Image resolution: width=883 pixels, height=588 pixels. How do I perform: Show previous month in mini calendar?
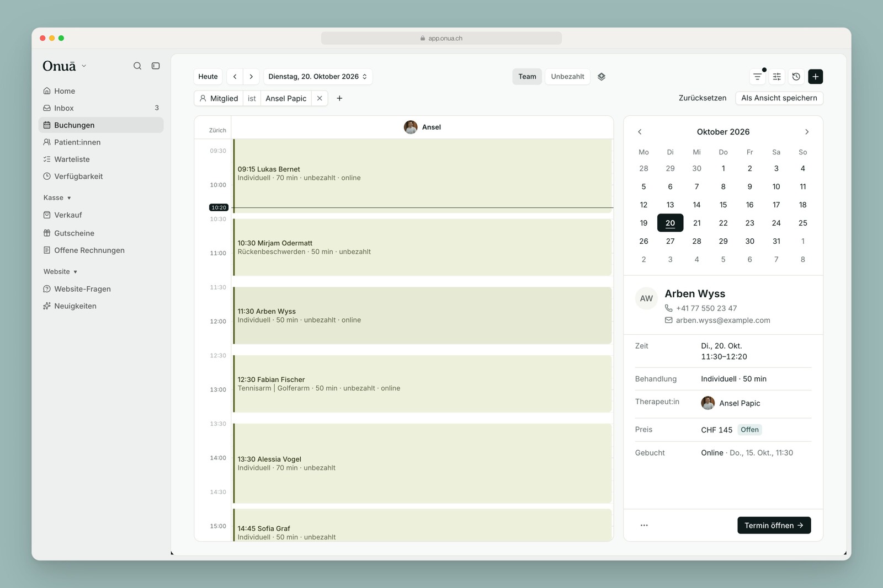pyautogui.click(x=640, y=132)
